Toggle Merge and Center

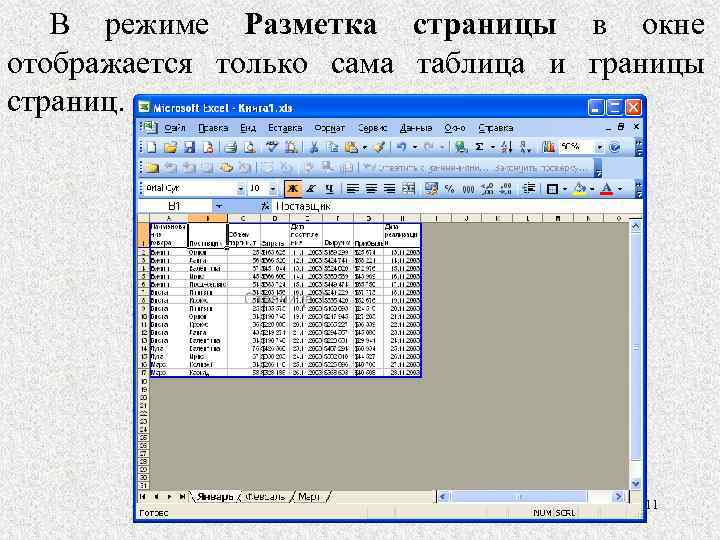pyautogui.click(x=408, y=189)
